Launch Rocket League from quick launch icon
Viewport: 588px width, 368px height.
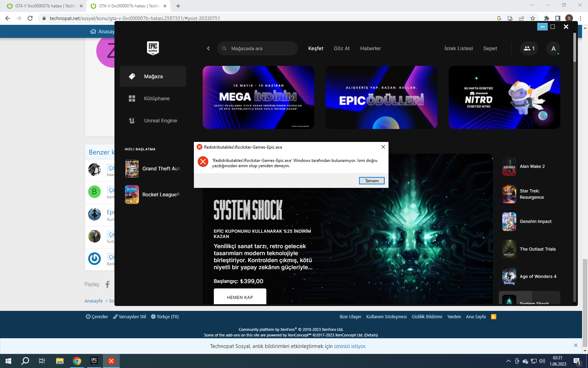coord(132,195)
